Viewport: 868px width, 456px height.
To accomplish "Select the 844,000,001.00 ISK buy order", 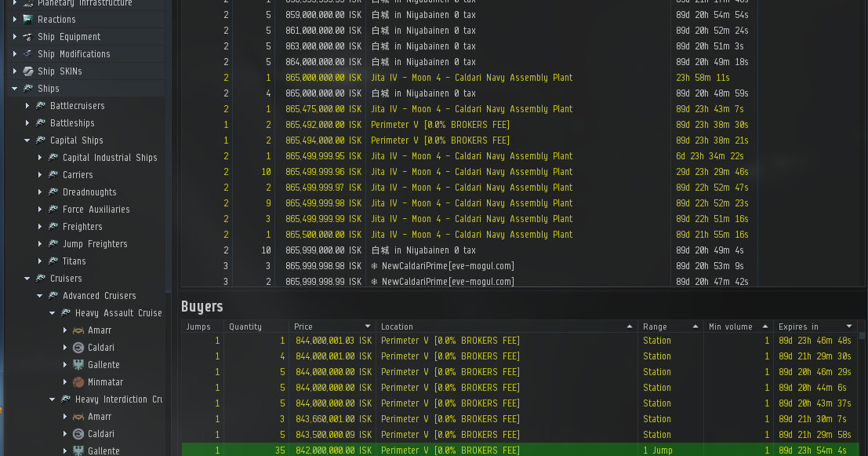I will (521, 356).
